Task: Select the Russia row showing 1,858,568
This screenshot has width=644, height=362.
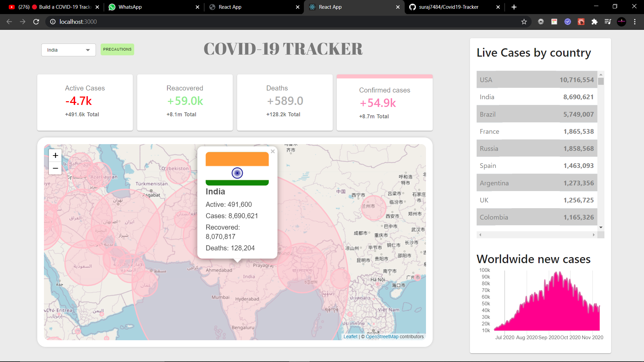Action: click(537, 148)
